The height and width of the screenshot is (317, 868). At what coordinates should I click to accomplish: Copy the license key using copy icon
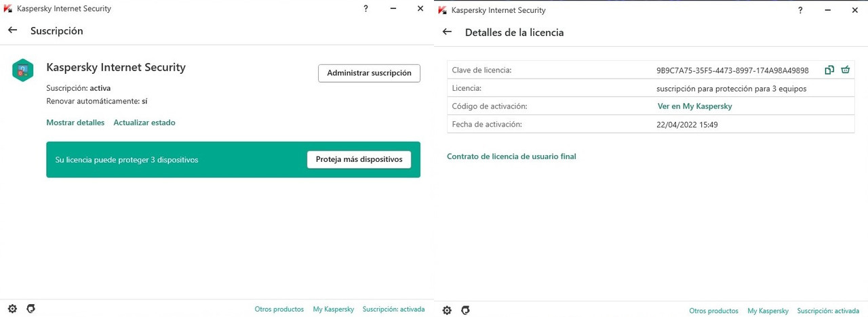pyautogui.click(x=829, y=70)
